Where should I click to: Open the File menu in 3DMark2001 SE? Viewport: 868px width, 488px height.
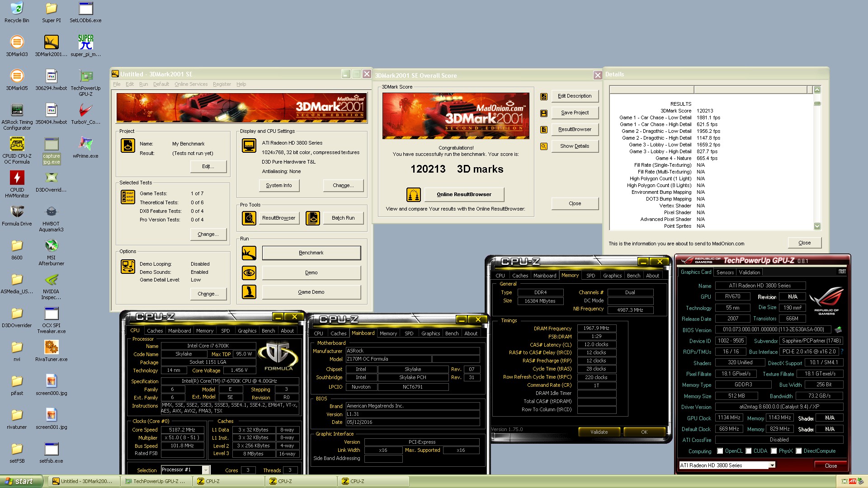pyautogui.click(x=117, y=84)
